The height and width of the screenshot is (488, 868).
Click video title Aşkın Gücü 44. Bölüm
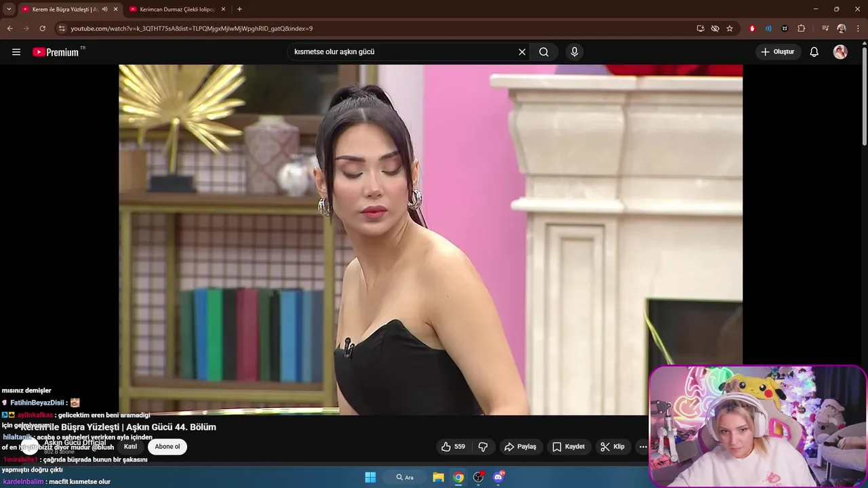[118, 427]
